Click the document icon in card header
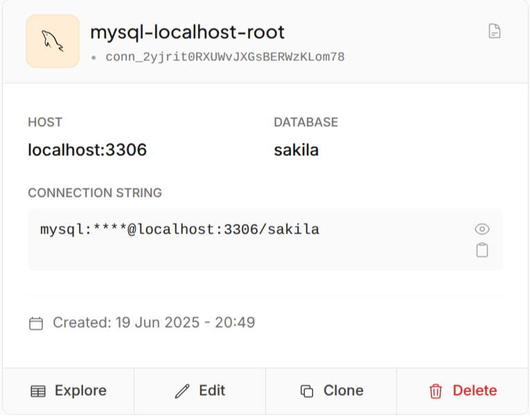 coord(494,31)
